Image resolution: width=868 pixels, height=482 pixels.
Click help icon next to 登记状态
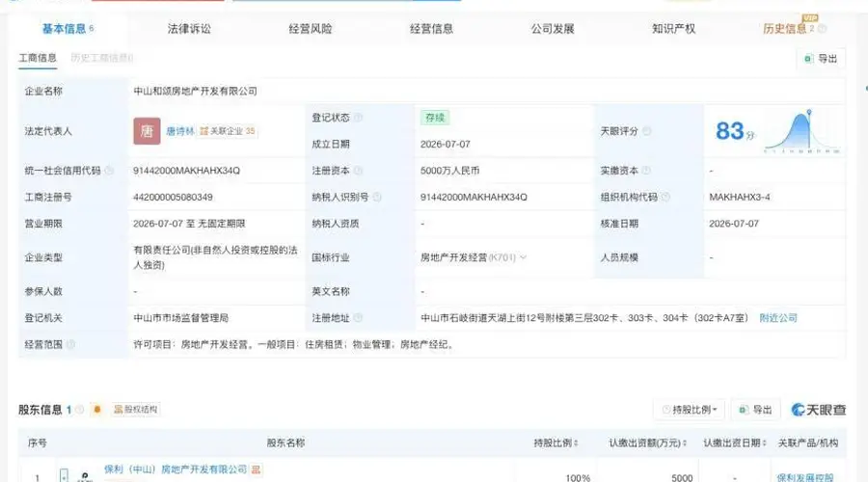tap(358, 118)
